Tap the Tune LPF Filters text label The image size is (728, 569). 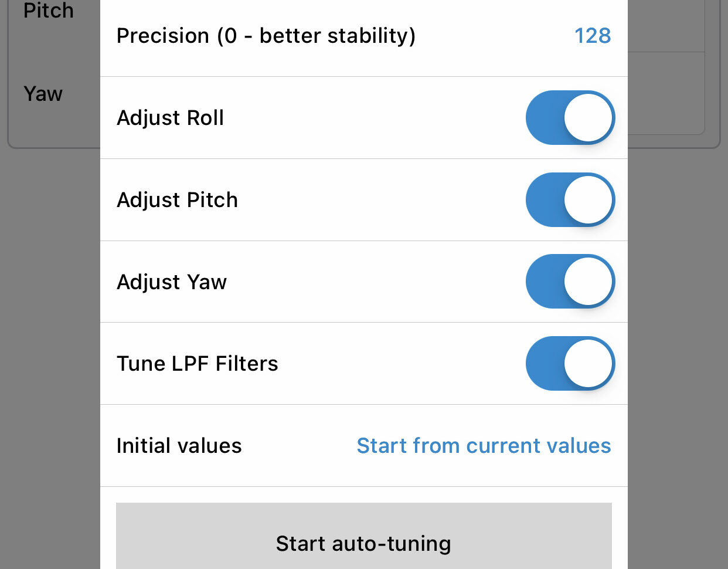197,364
